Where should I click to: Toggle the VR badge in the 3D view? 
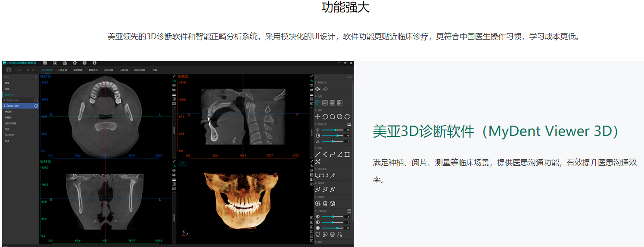tap(182, 164)
